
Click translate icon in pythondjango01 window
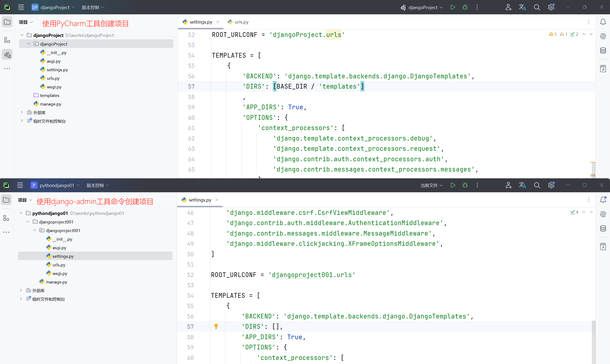522,185
